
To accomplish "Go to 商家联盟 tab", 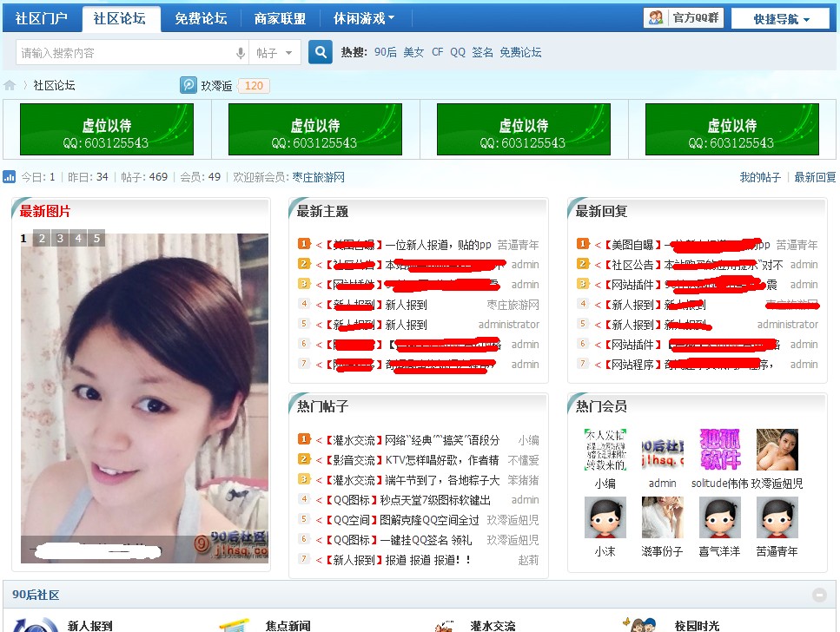I will click(x=281, y=19).
